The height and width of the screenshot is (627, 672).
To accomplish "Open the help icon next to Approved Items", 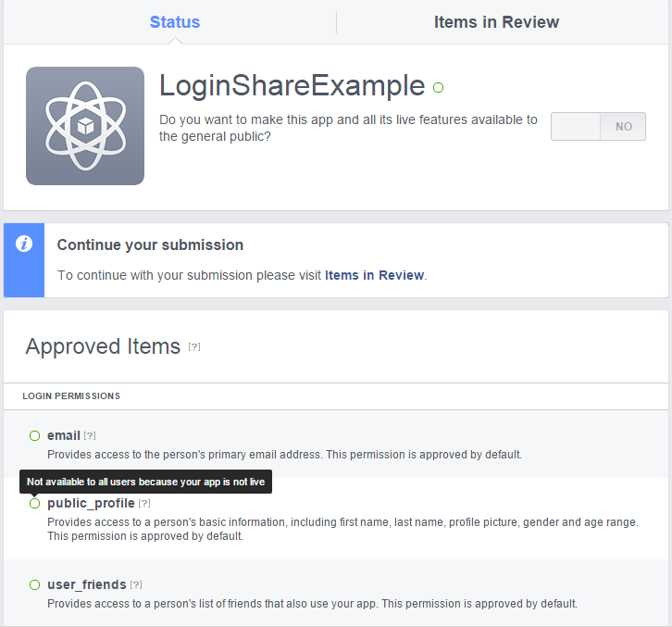I will pos(194,346).
